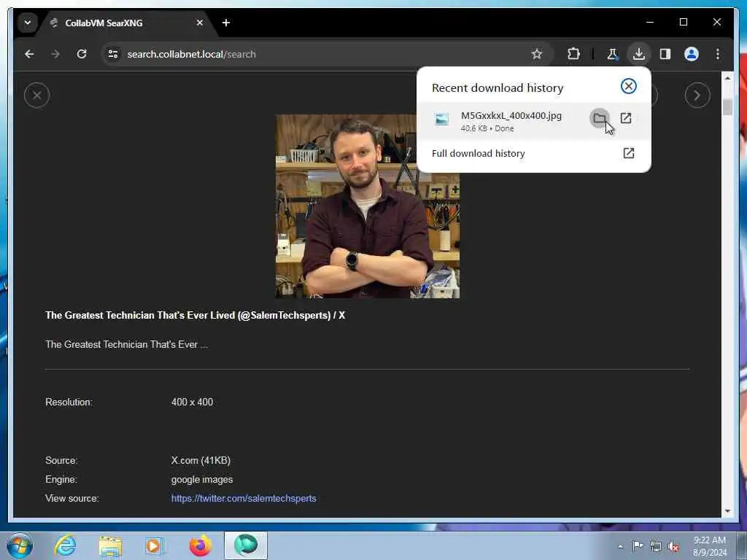Click the image file thumbnail icon in the download entry

[441, 119]
